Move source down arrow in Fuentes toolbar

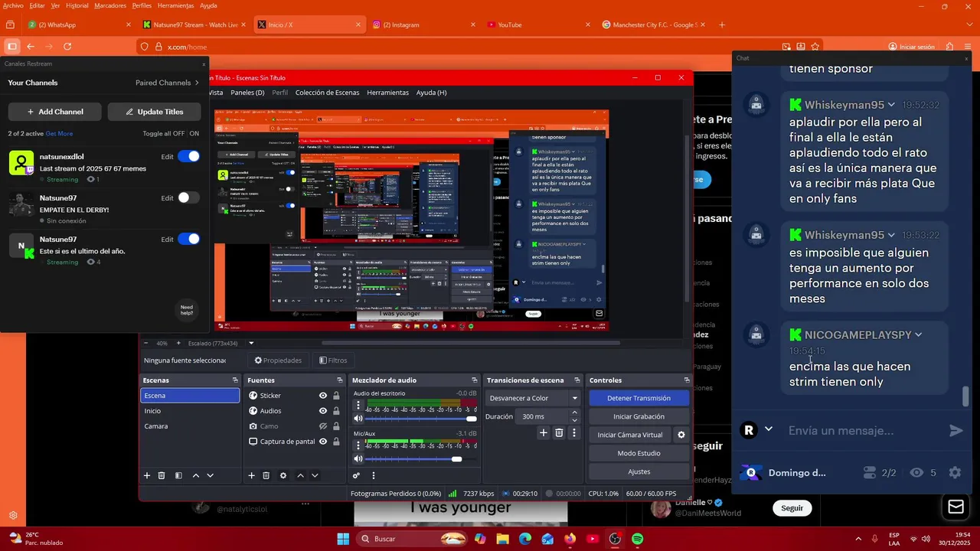coord(314,475)
